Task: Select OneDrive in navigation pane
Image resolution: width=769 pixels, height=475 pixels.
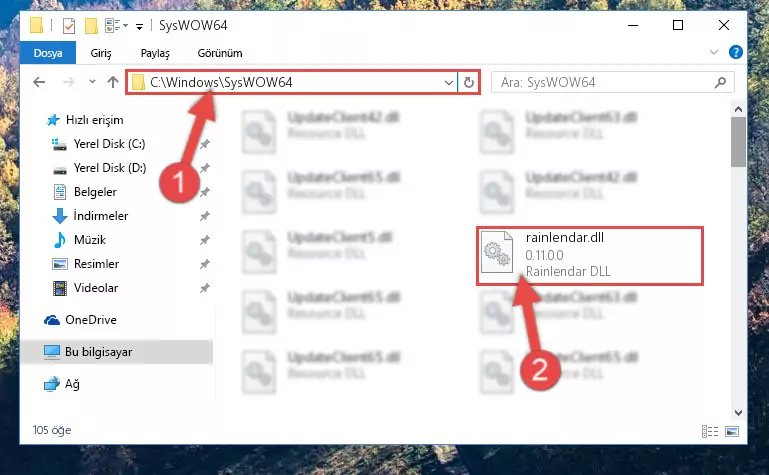Action: click(91, 320)
